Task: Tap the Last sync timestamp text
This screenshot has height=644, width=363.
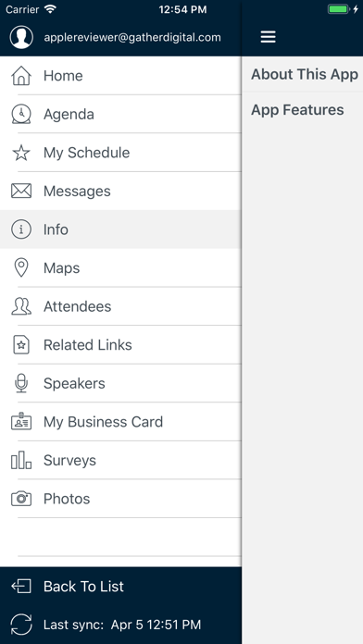Action: point(122,625)
